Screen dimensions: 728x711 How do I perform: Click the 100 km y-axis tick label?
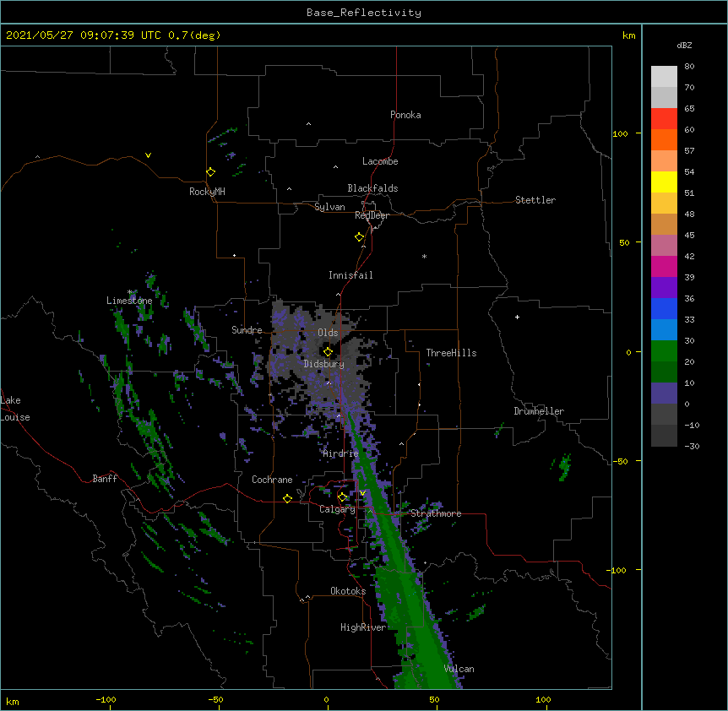coord(620,133)
